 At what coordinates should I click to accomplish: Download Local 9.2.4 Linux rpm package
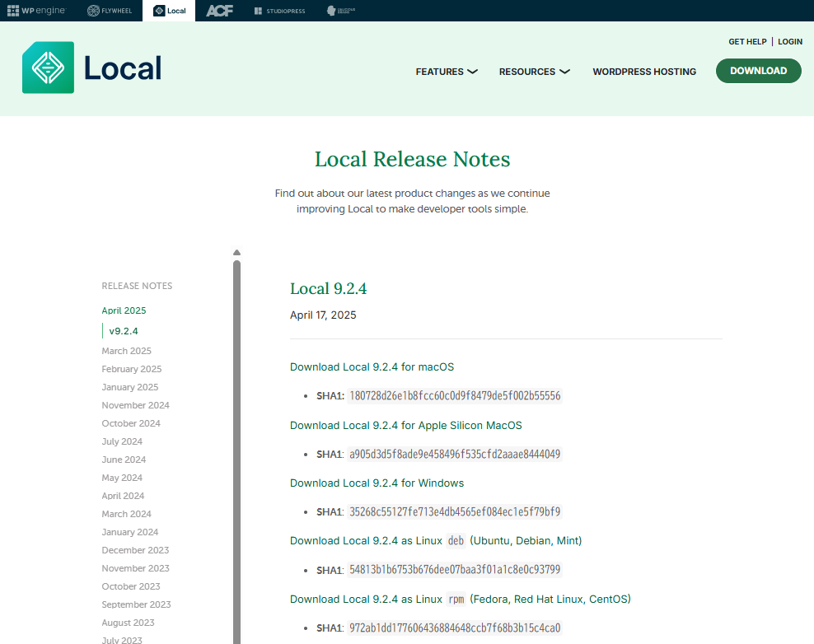460,599
